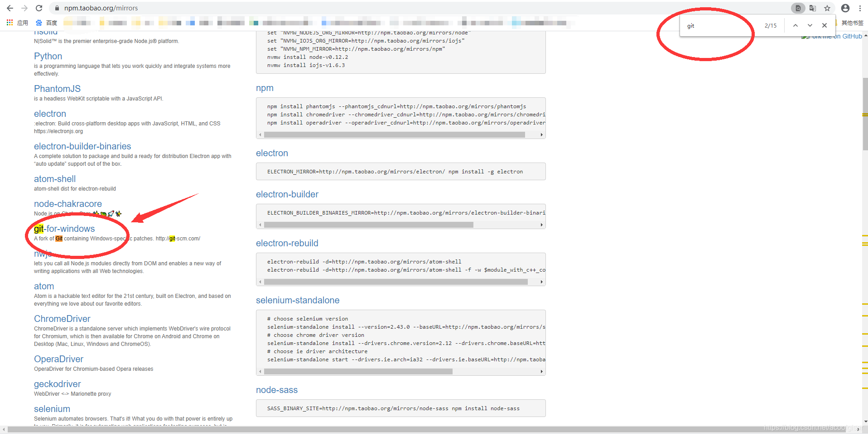Click electron-builder code block horizontal scrollbar

(368, 225)
